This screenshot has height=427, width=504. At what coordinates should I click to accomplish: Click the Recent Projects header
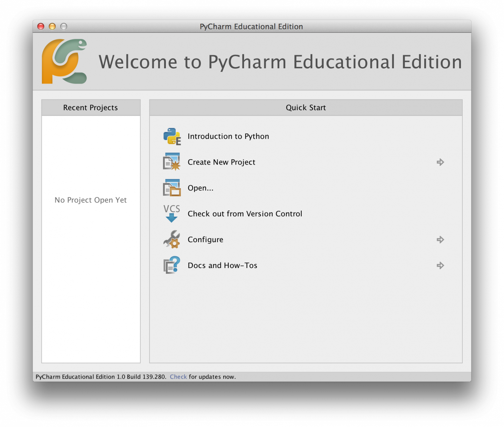[91, 107]
